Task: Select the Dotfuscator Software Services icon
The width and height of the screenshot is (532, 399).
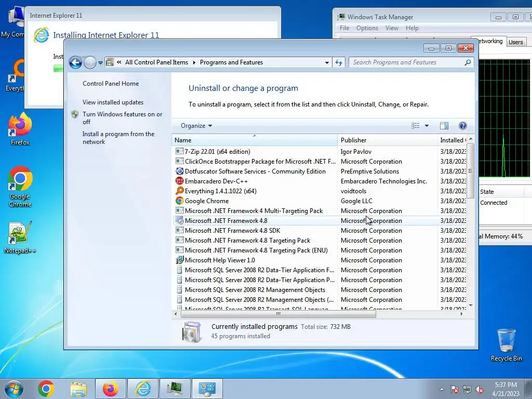Action: [179, 171]
